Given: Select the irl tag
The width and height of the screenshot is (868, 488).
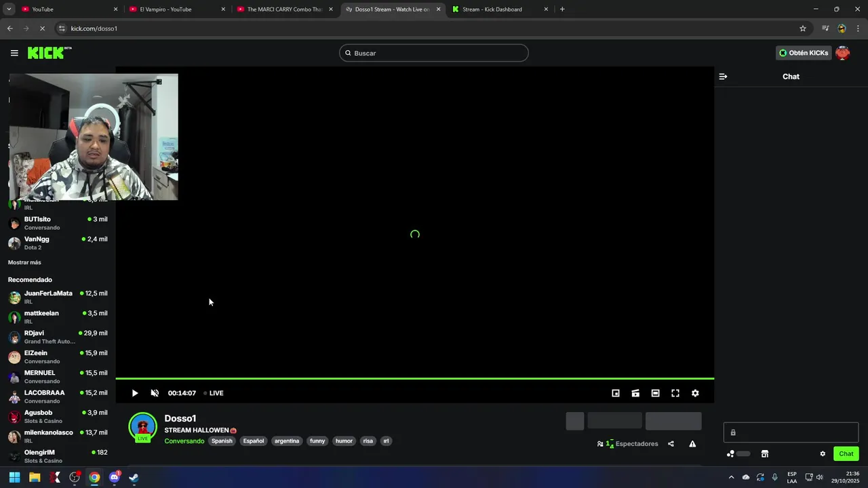Looking at the screenshot, I should 386,441.
